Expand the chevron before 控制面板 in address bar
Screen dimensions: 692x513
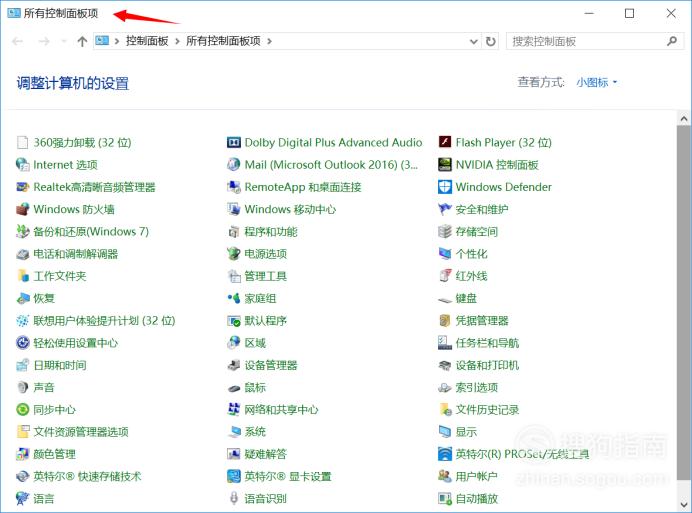(117, 41)
